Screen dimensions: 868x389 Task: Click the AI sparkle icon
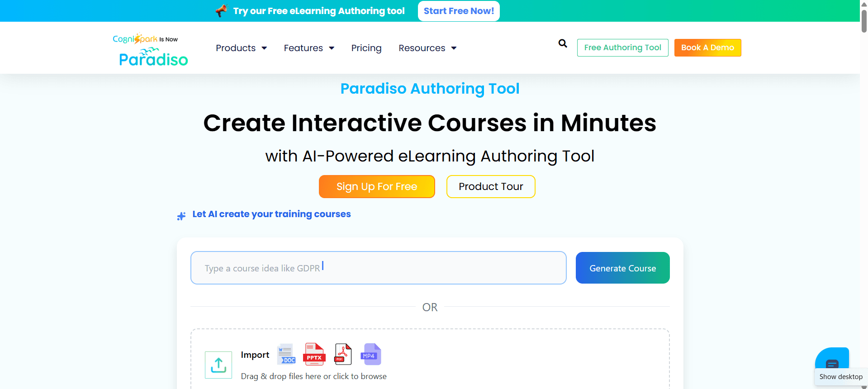pos(181,216)
